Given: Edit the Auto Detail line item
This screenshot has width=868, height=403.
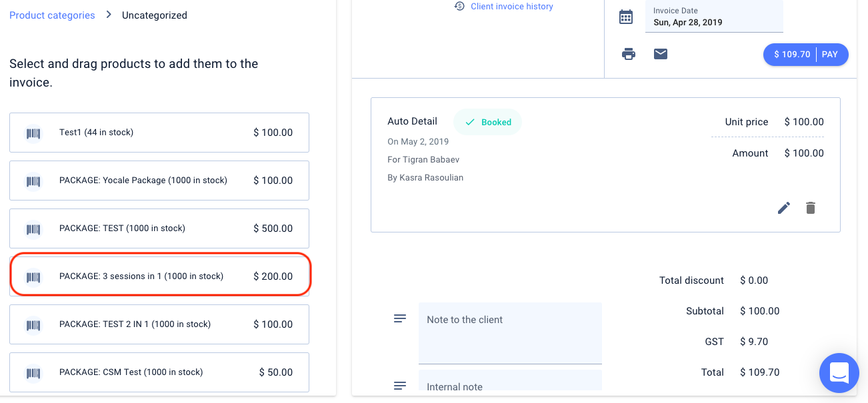Looking at the screenshot, I should pos(784,208).
